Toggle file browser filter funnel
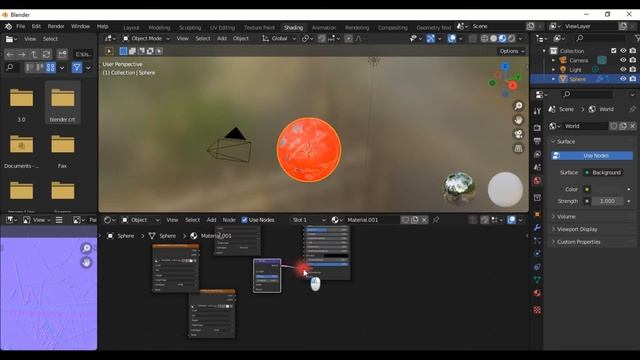The image size is (640, 360). [77, 68]
